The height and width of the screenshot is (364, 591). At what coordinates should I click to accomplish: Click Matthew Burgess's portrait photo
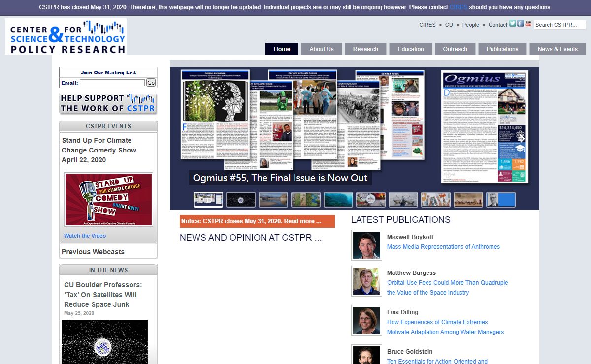pos(367,281)
